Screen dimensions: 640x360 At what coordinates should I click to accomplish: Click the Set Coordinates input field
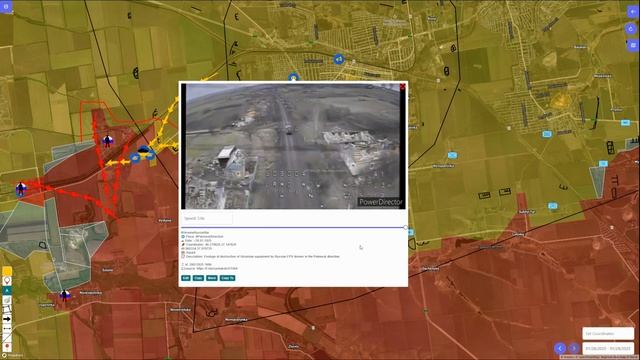click(x=608, y=333)
